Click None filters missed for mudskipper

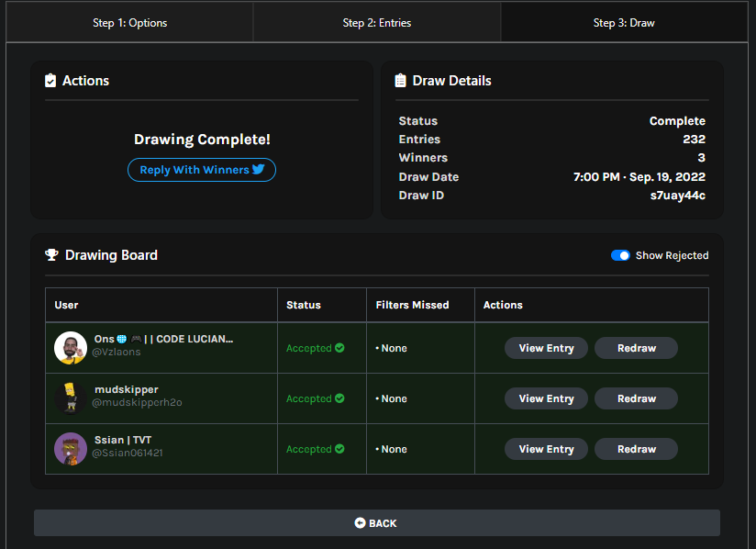click(392, 399)
